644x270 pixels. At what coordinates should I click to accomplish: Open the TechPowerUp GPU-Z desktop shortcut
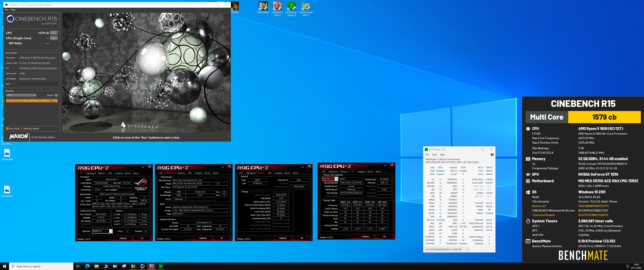(306, 9)
